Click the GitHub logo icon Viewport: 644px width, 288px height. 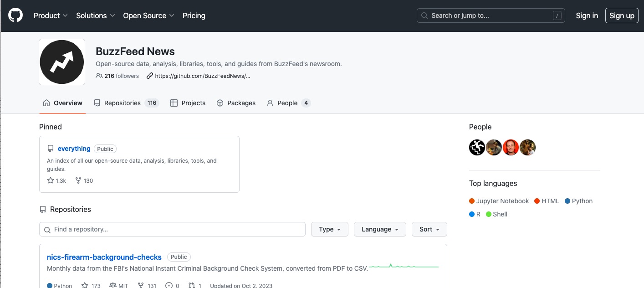click(x=15, y=15)
